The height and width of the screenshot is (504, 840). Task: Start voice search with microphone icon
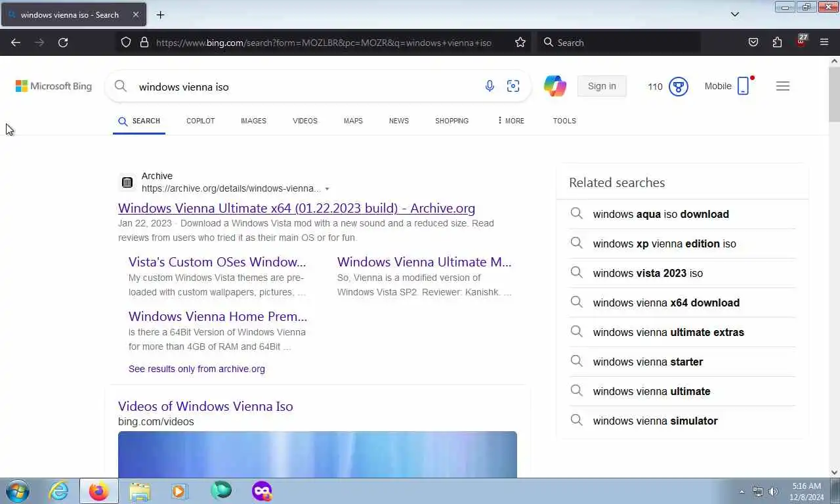(x=490, y=86)
